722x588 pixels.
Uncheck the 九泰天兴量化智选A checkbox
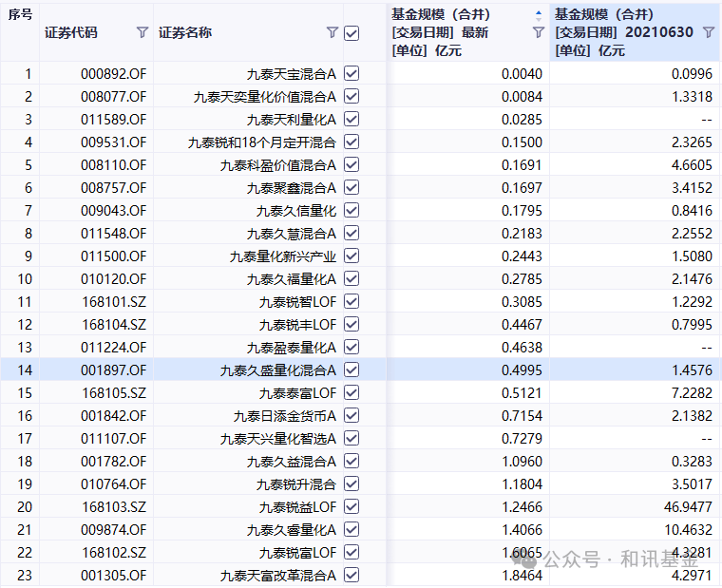pos(351,438)
